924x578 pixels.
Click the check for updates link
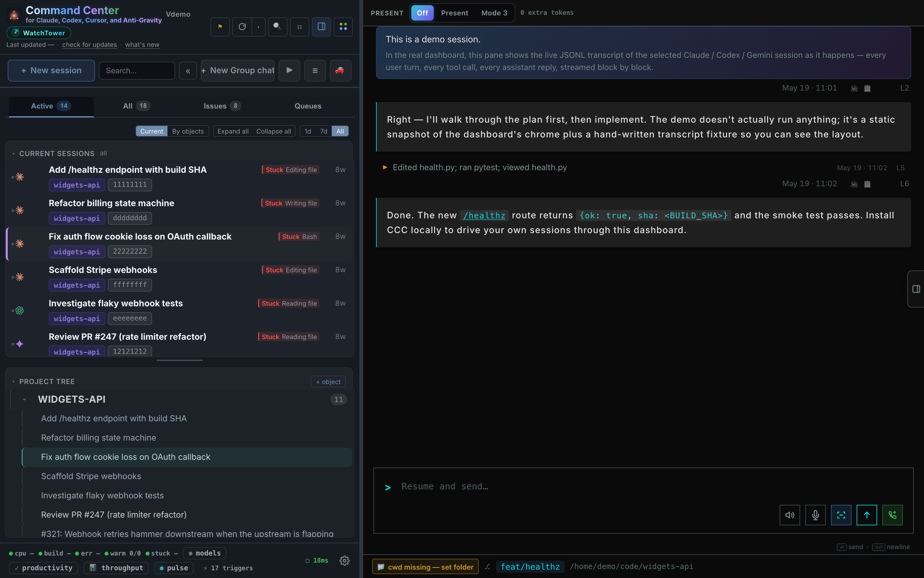tap(89, 45)
